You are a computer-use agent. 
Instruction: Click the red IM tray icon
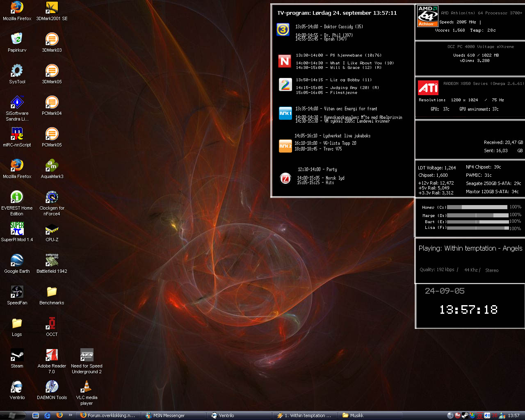[457, 415]
